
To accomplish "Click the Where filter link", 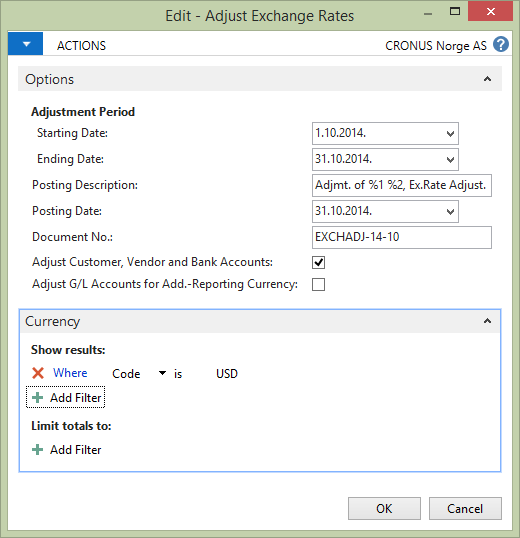I will pos(70,373).
